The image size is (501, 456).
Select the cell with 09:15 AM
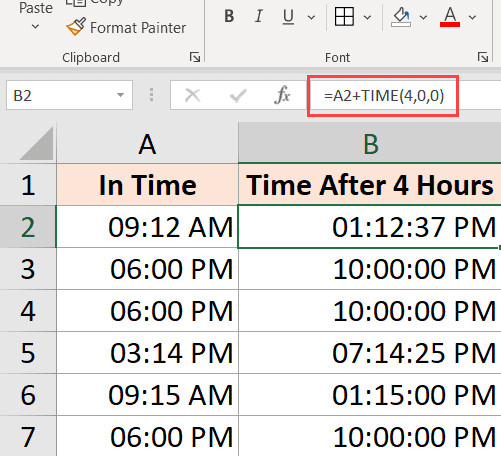pos(147,395)
